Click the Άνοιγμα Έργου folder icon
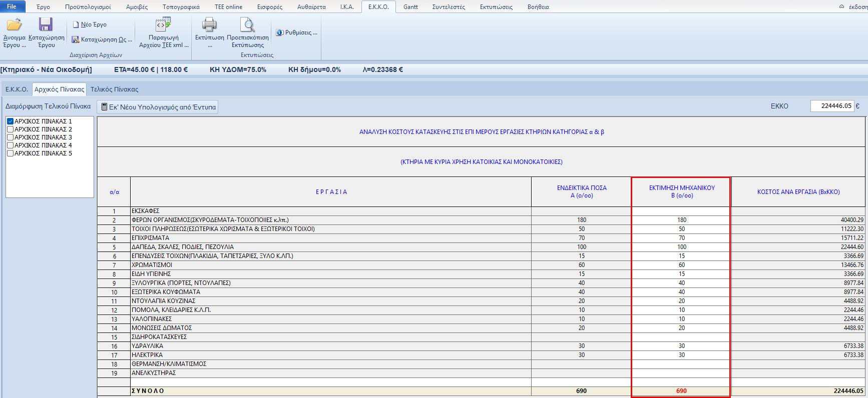Image resolution: width=868 pixels, height=398 pixels. pos(14,25)
